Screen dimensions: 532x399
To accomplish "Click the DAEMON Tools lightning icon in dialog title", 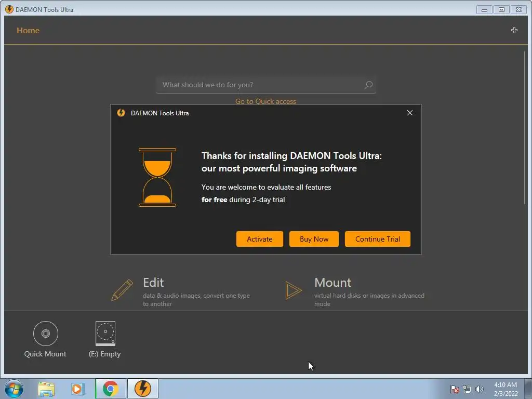I will click(x=121, y=113).
